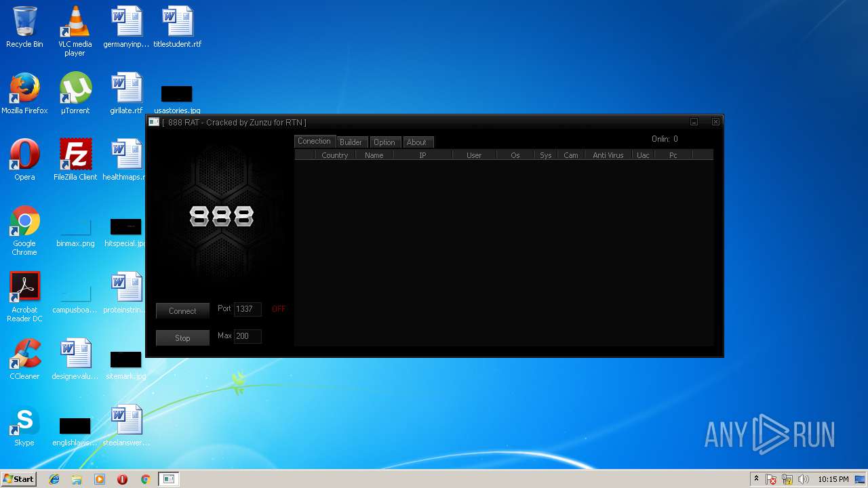Open Windows Explorer folder in taskbar

tap(77, 479)
